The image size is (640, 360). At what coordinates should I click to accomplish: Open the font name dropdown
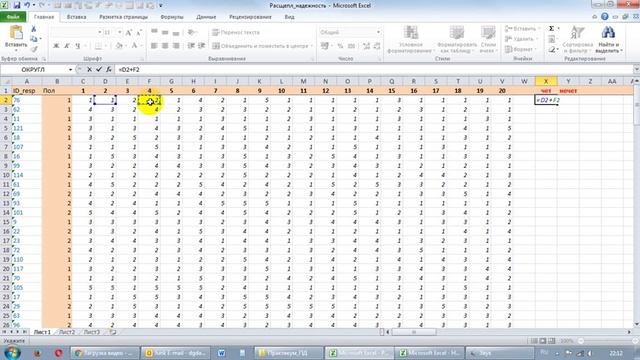coord(100,32)
